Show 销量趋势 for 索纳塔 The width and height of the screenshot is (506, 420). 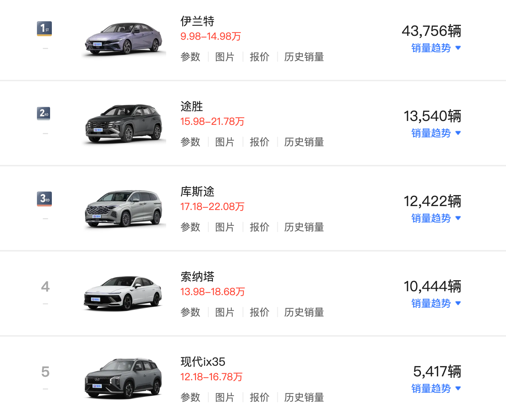436,303
